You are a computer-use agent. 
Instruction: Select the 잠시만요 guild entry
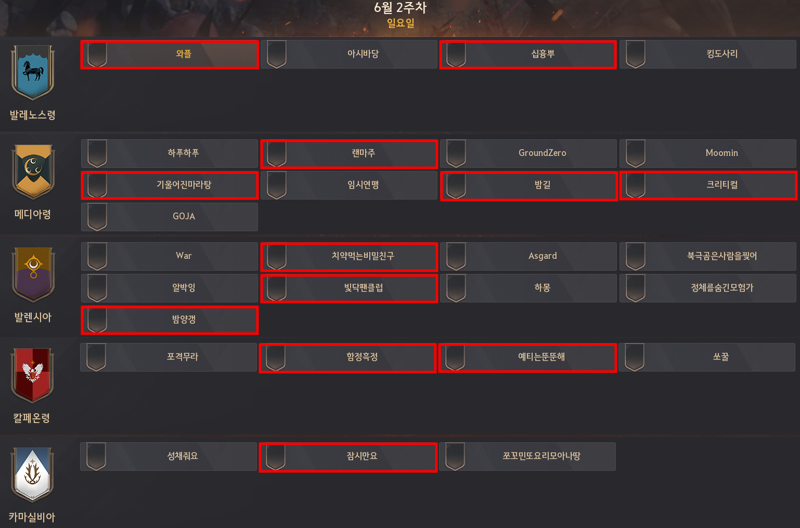pos(348,457)
